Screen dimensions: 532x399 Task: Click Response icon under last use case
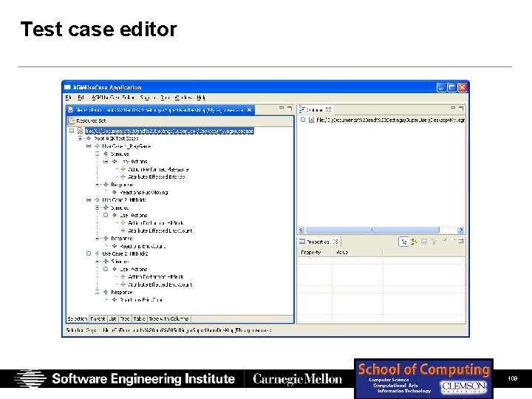(106, 292)
